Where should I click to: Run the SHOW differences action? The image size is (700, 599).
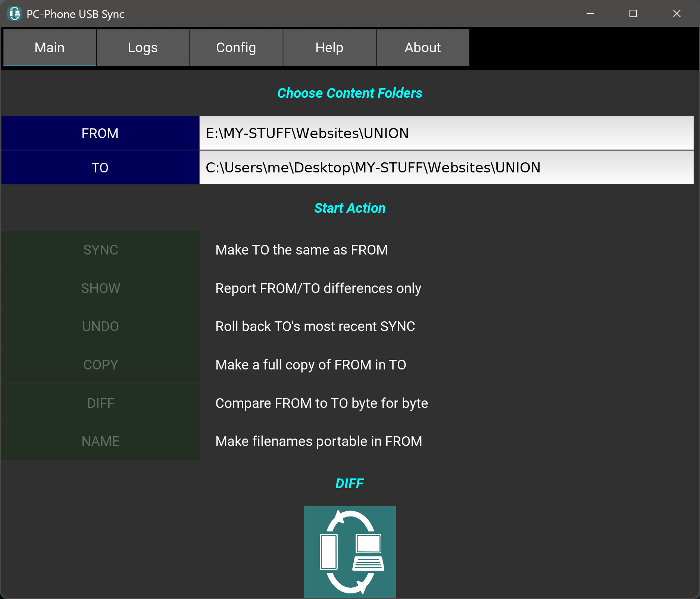[x=101, y=288]
